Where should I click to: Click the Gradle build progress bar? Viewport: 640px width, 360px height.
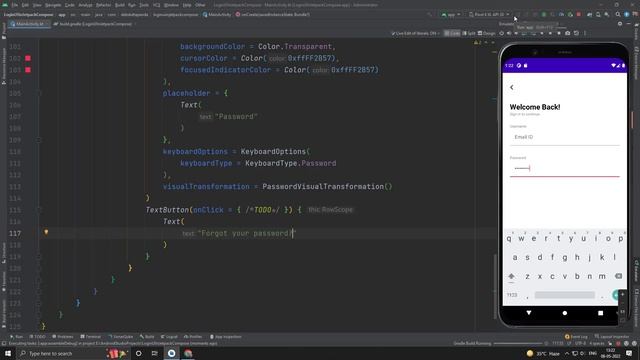[518, 344]
